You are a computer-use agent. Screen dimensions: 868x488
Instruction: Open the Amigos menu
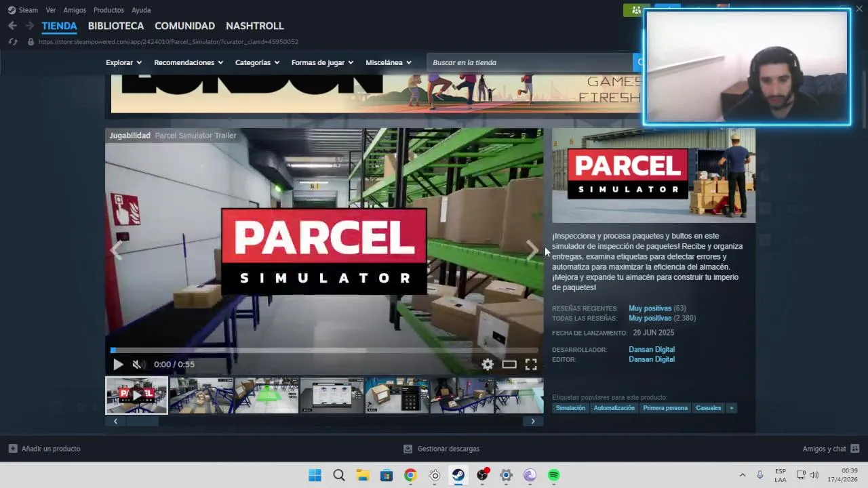point(75,10)
